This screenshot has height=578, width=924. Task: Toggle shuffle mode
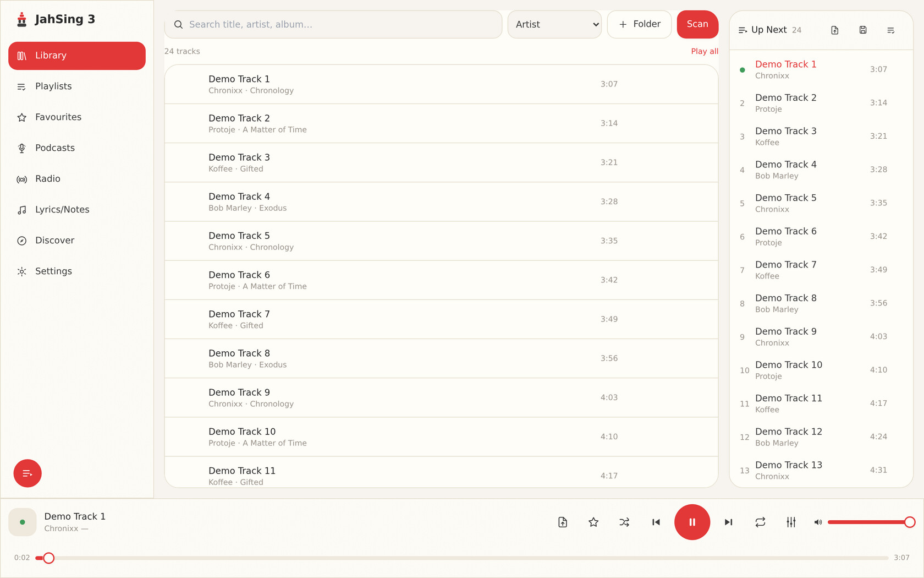point(624,522)
